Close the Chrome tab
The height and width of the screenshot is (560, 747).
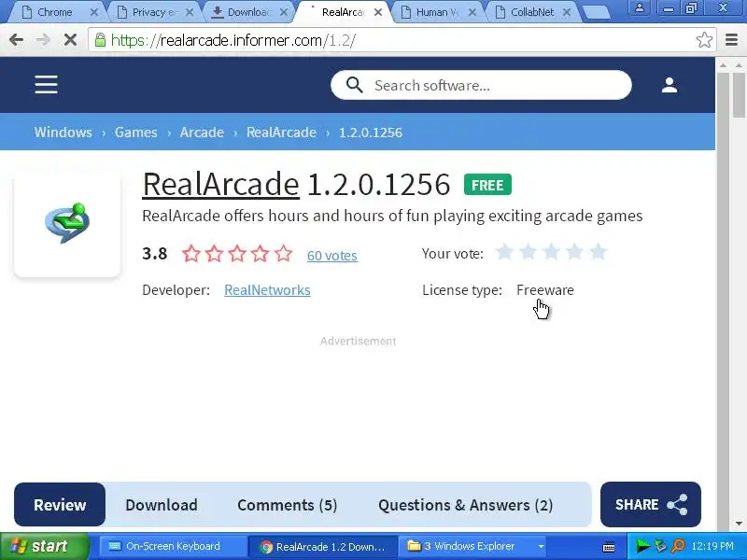[94, 12]
